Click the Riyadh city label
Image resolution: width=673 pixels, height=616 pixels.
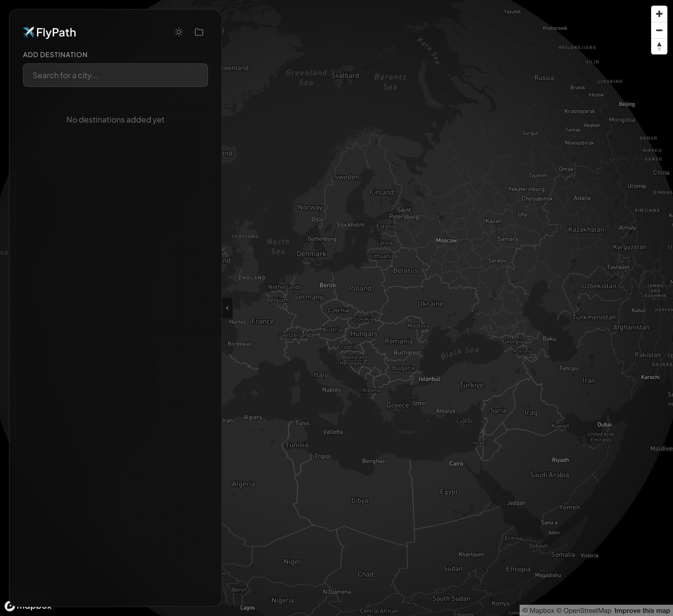tap(560, 460)
